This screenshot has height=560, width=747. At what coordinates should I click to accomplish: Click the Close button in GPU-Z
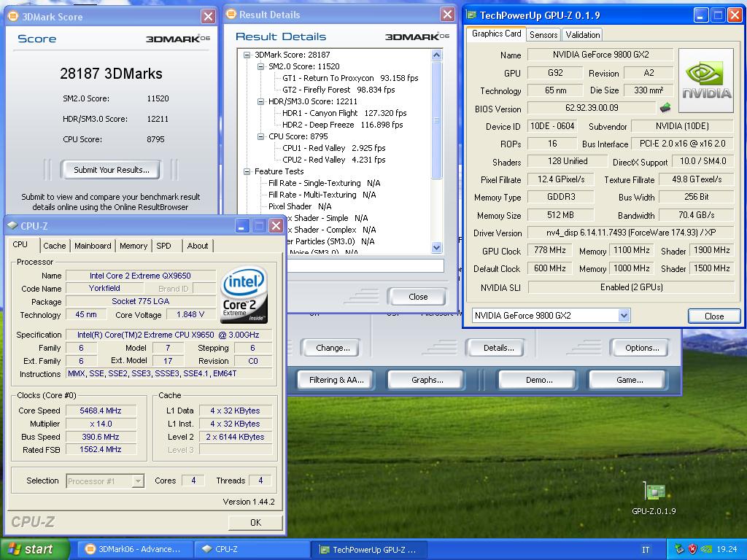(713, 316)
